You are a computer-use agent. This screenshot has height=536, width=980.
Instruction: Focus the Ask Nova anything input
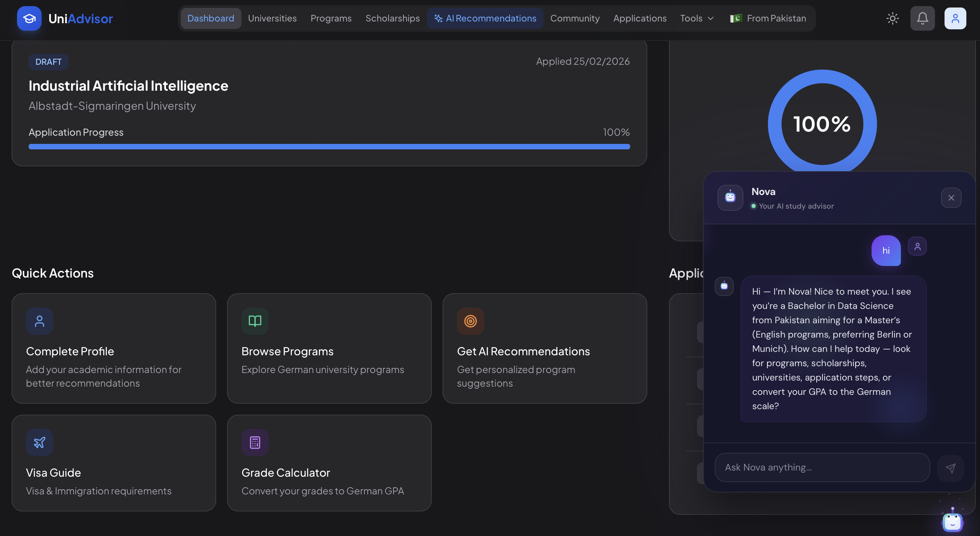822,467
